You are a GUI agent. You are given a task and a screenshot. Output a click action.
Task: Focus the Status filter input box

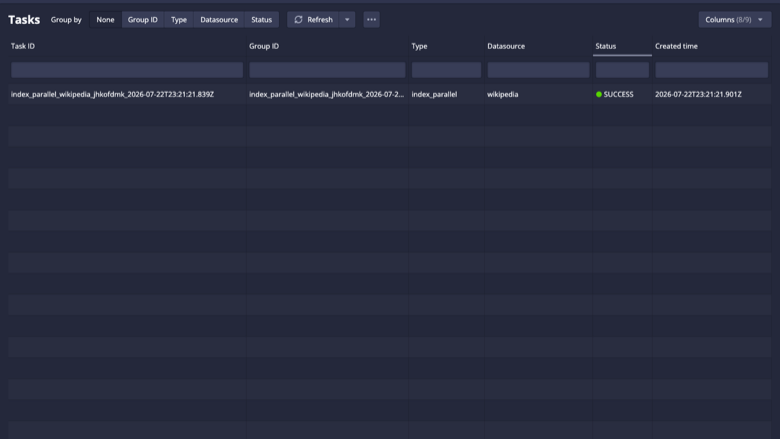tap(622, 70)
